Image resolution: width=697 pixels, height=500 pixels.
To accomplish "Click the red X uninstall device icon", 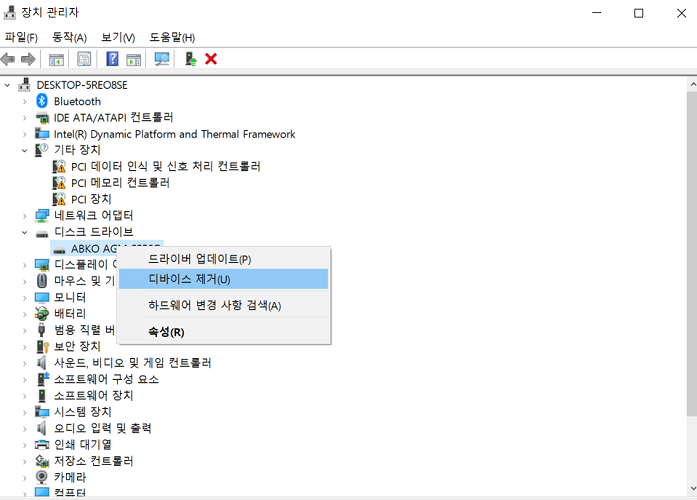I will coord(211,59).
